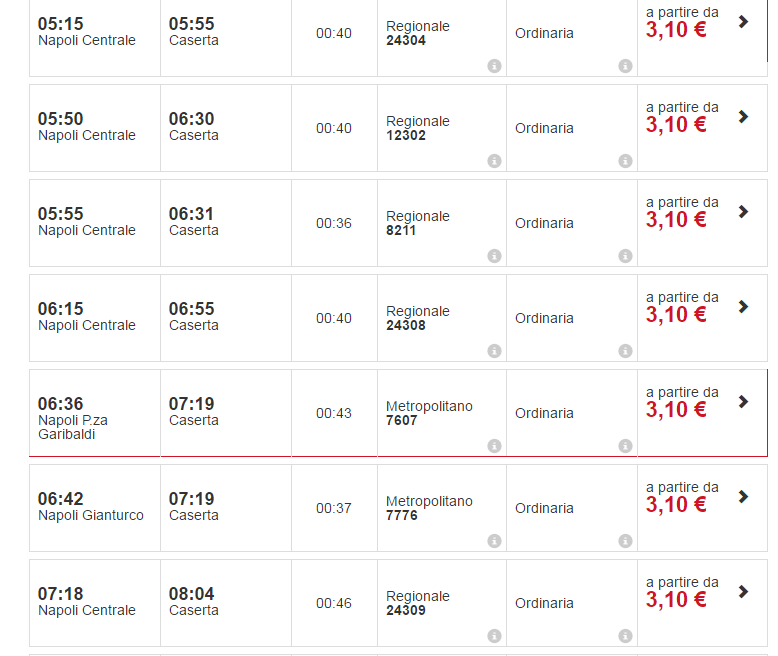Open info icon for Metropolitano 7607
Image resolution: width=778 pixels, height=656 pixels.
(x=494, y=446)
